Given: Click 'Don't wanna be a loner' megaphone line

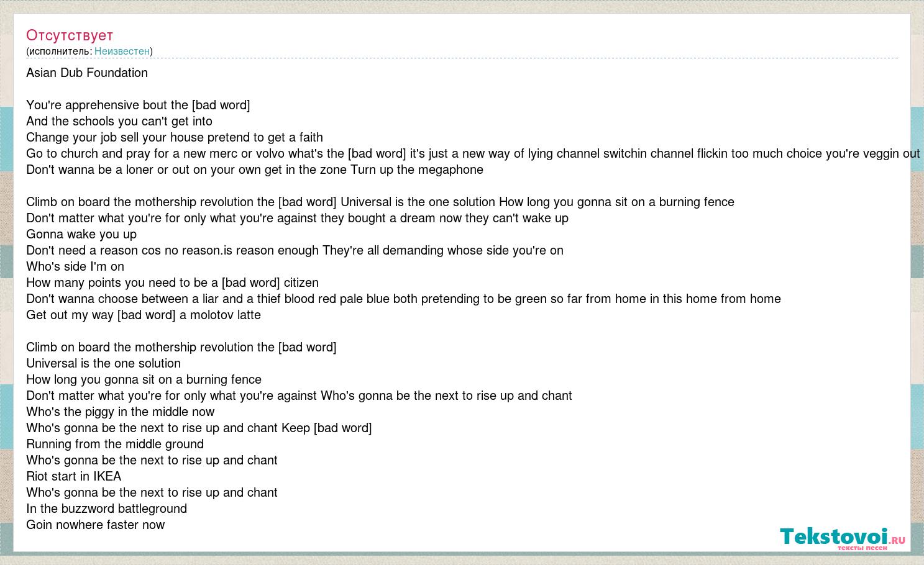Looking at the screenshot, I should click(x=255, y=169).
